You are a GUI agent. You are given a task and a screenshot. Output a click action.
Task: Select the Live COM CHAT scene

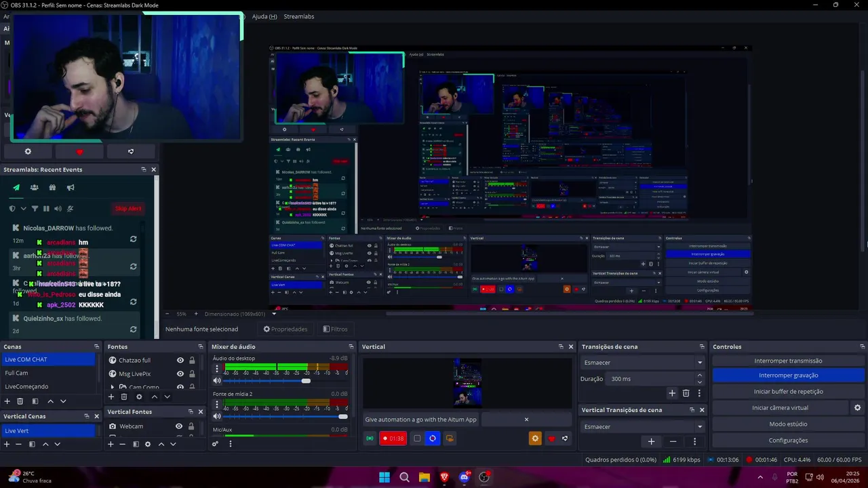tap(48, 360)
